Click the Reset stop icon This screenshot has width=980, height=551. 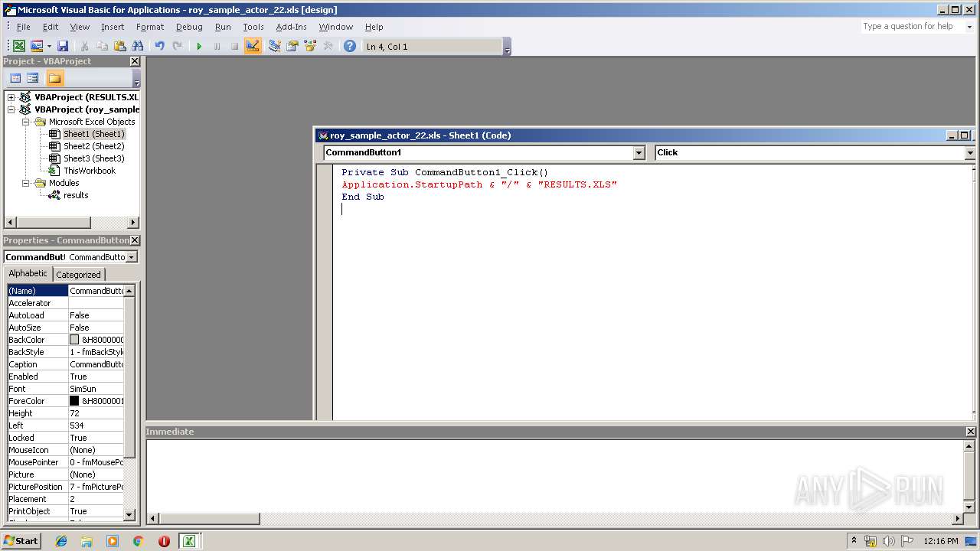pos(234,46)
